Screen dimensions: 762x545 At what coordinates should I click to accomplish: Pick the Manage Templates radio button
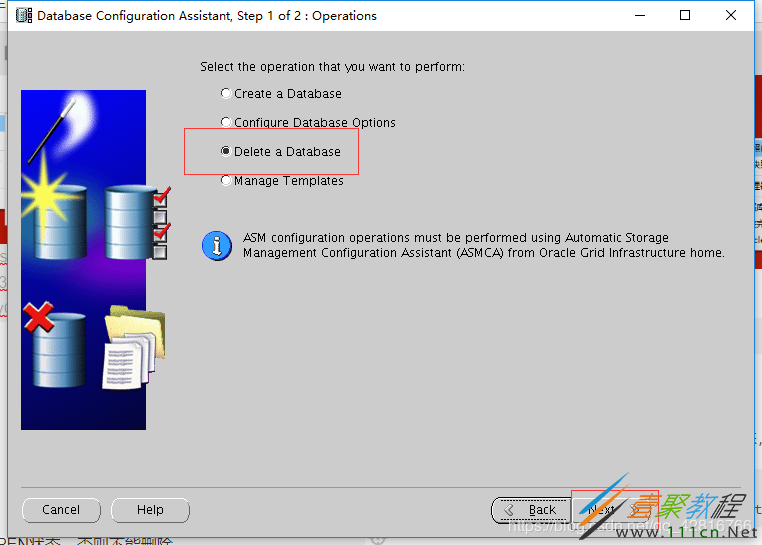tap(225, 180)
